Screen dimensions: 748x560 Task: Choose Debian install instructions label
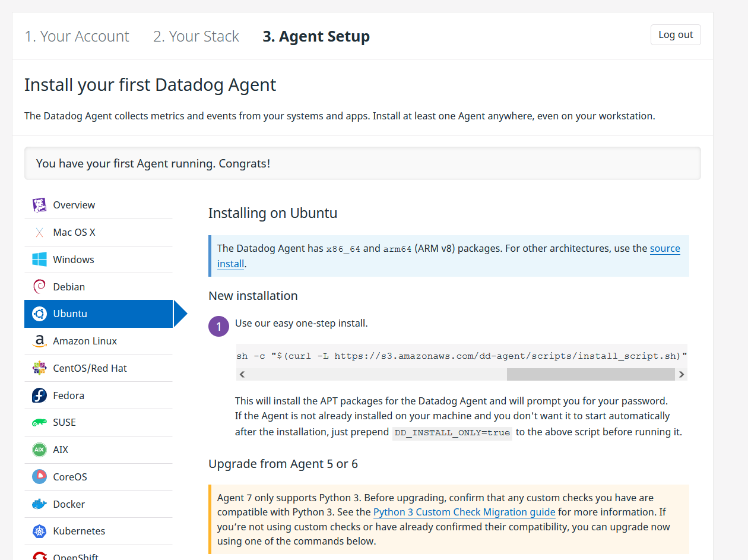[x=69, y=287]
